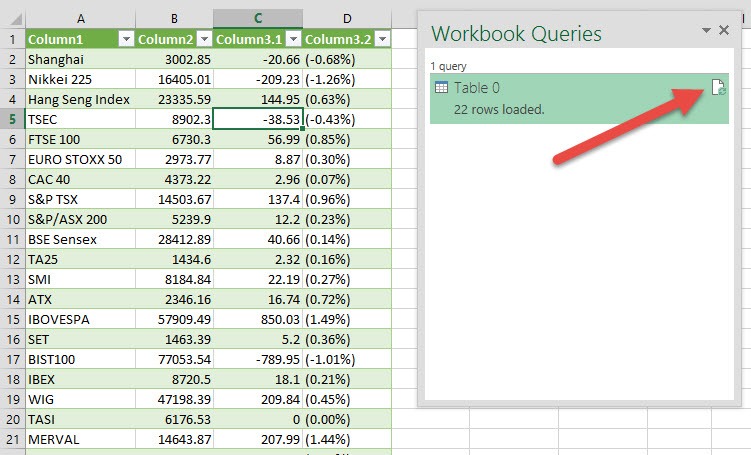This screenshot has height=455, width=751.
Task: Select the BSE Sensex cell
Action: coord(80,239)
